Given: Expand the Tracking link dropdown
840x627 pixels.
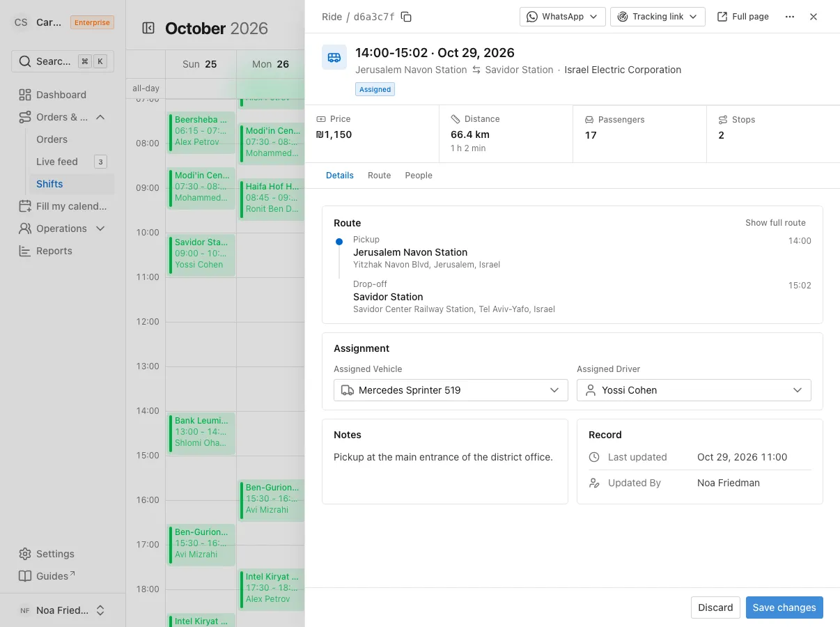Looking at the screenshot, I should pyautogui.click(x=658, y=17).
